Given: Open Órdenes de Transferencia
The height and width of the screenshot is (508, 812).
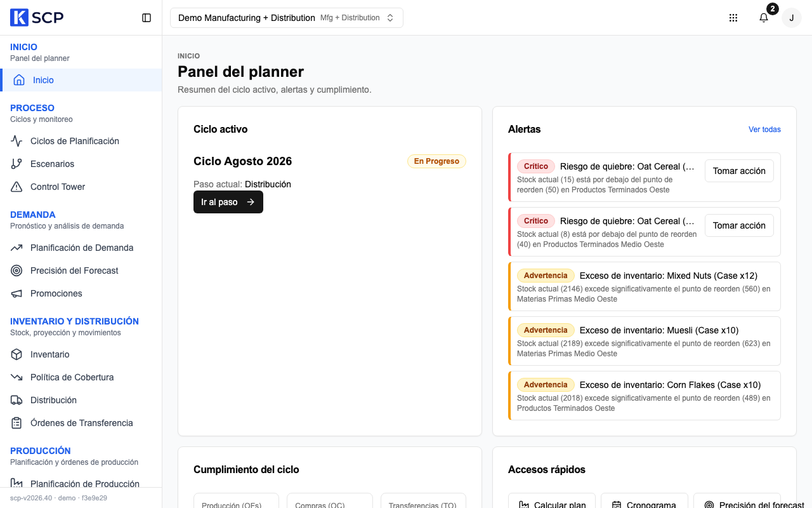Looking at the screenshot, I should coord(81,423).
